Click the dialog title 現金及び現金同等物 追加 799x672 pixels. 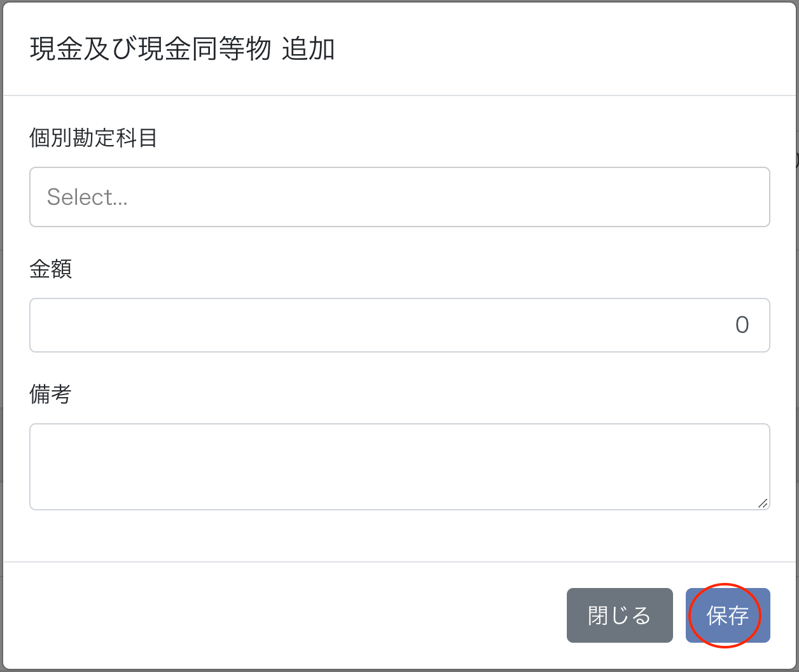pos(183,50)
